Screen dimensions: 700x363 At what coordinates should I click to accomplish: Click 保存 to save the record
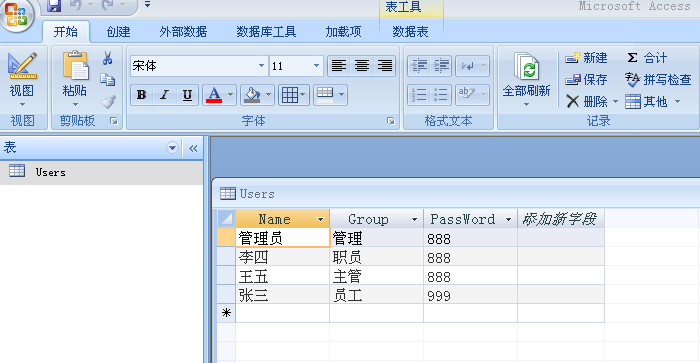586,80
